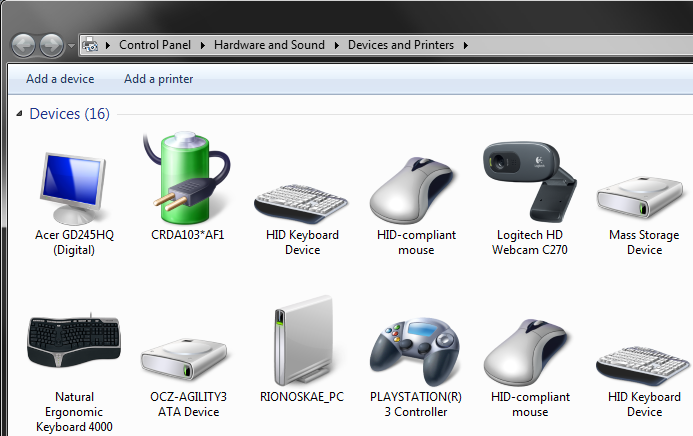Click the 'PLAYSTATION(R) 3 Controller' label
Viewport: 693px width, 436px height.
point(415,404)
